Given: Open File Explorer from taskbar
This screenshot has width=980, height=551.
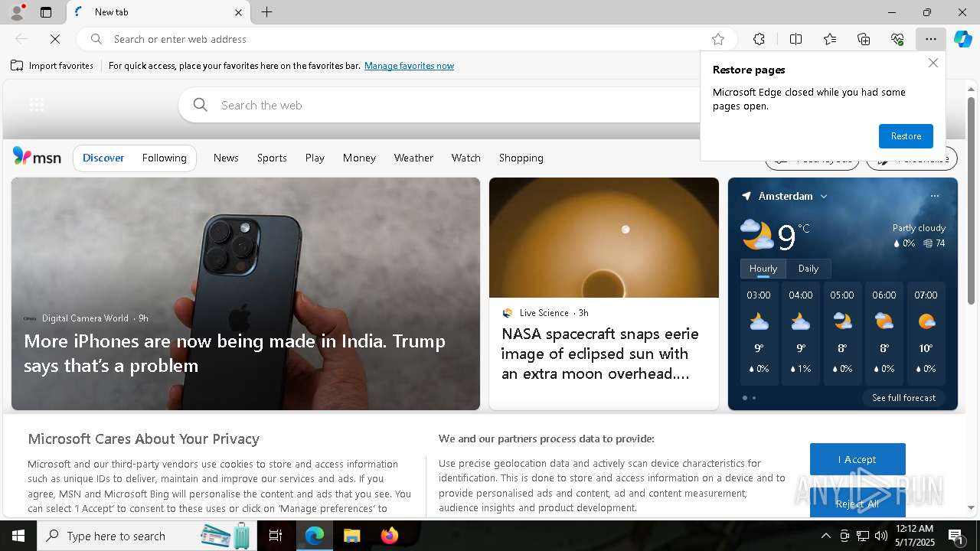Looking at the screenshot, I should 351,536.
